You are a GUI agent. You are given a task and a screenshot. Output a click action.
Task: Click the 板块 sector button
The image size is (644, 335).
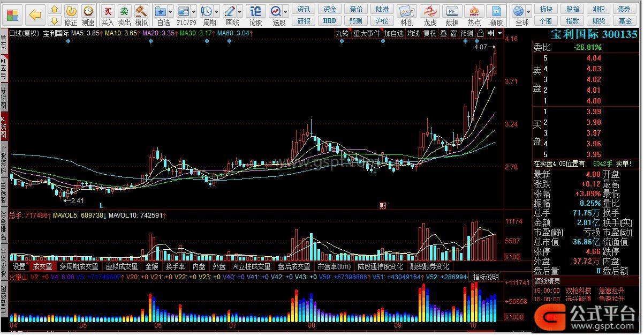[546, 9]
